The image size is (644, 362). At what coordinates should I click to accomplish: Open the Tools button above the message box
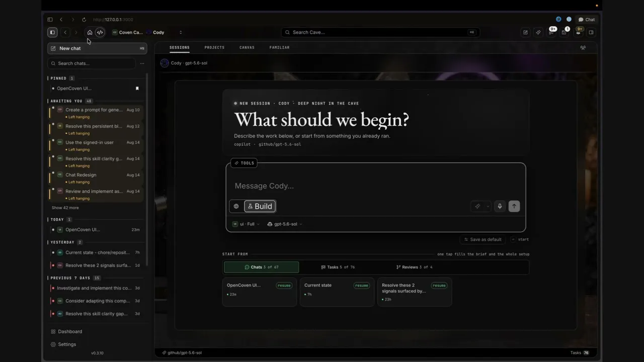[x=244, y=163]
